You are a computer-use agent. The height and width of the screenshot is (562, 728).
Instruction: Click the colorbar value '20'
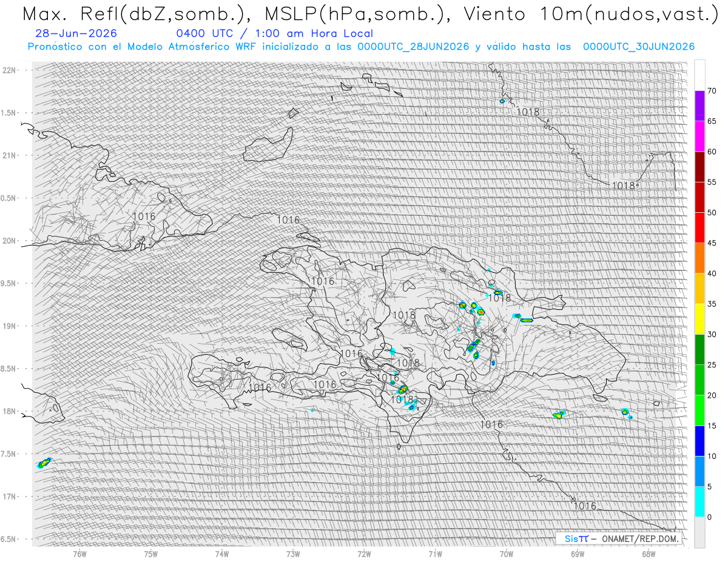(x=712, y=395)
